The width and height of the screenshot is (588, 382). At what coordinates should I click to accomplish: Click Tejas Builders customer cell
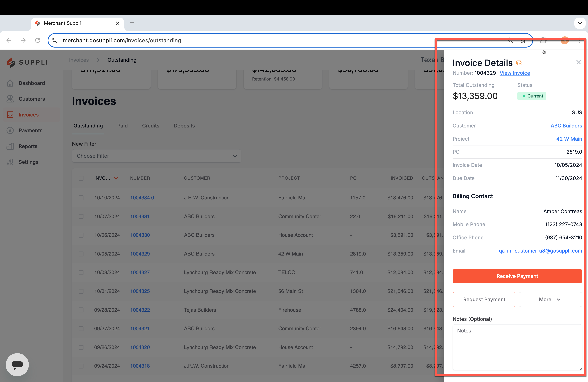click(x=200, y=310)
